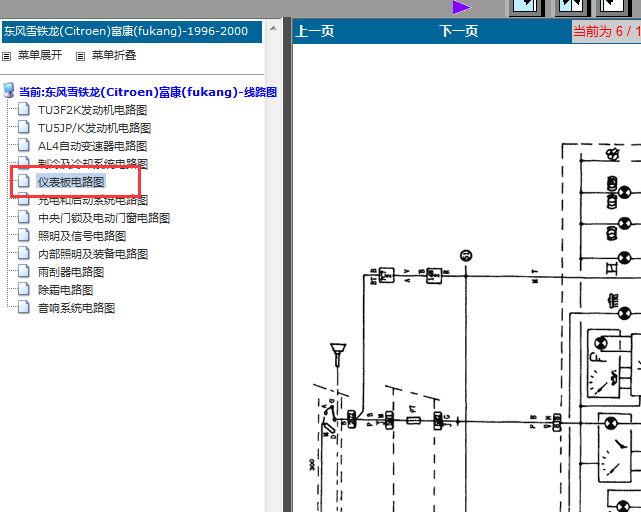Image resolution: width=641 pixels, height=512 pixels.
Task: Click document icon beside 内部照明及装备电路图
Action: [24, 253]
